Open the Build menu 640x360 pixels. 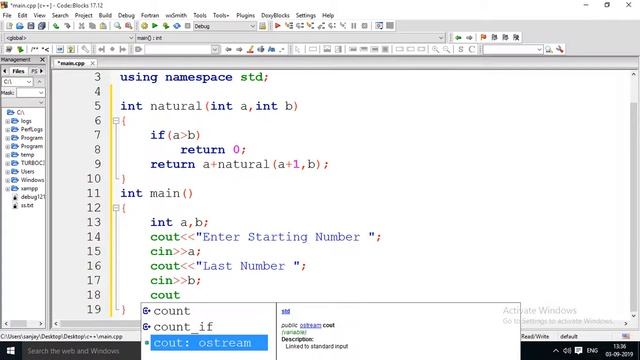(x=105, y=15)
